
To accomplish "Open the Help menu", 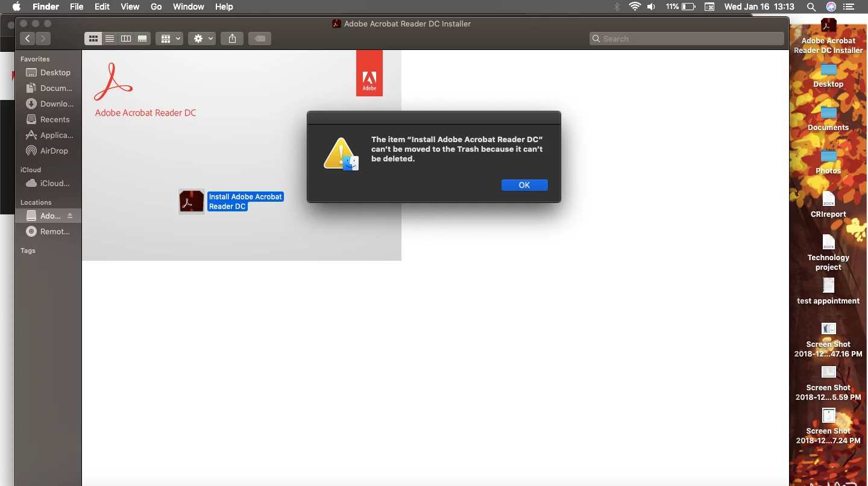I will (x=224, y=7).
